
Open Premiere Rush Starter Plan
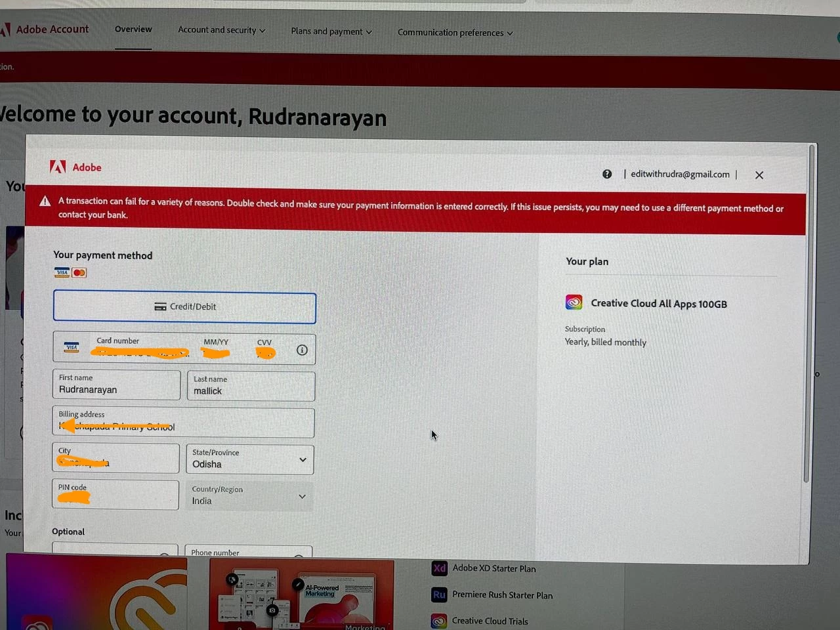click(x=503, y=595)
